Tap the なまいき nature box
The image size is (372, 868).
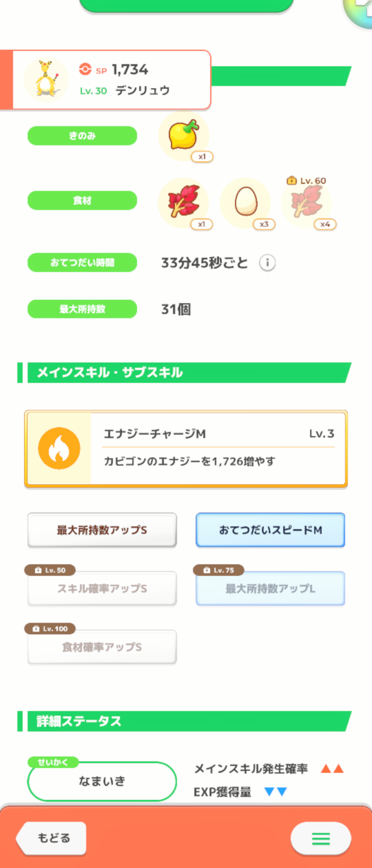click(x=102, y=781)
